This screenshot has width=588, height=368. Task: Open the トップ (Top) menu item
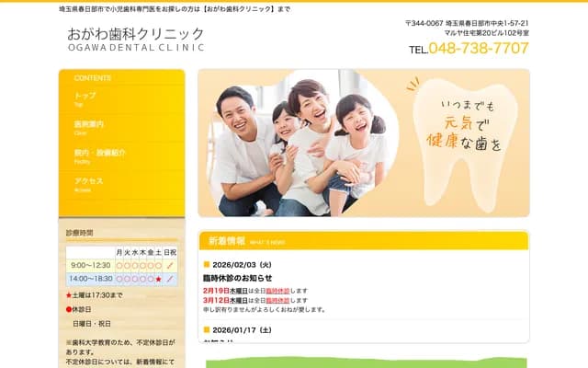tap(121, 99)
